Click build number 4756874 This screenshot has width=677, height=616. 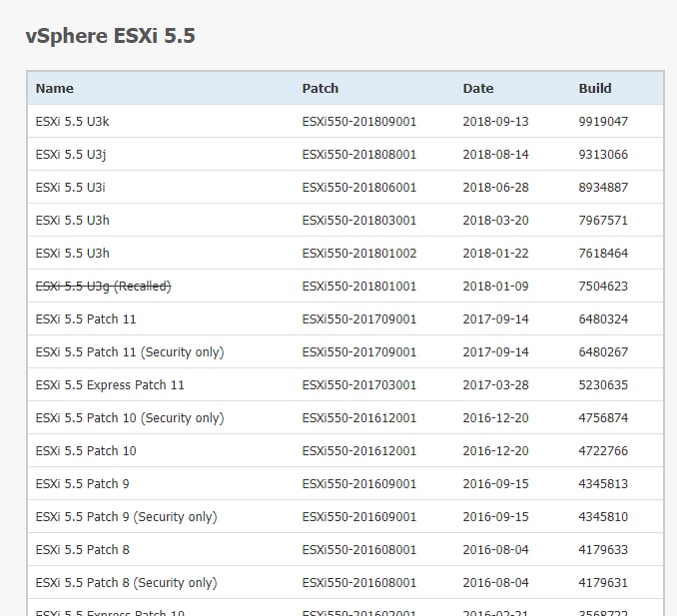[x=603, y=418]
